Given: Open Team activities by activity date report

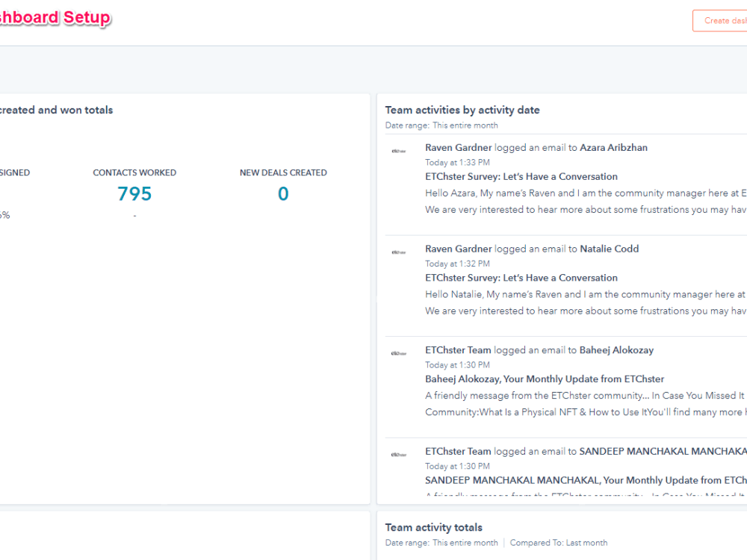Looking at the screenshot, I should coord(462,110).
